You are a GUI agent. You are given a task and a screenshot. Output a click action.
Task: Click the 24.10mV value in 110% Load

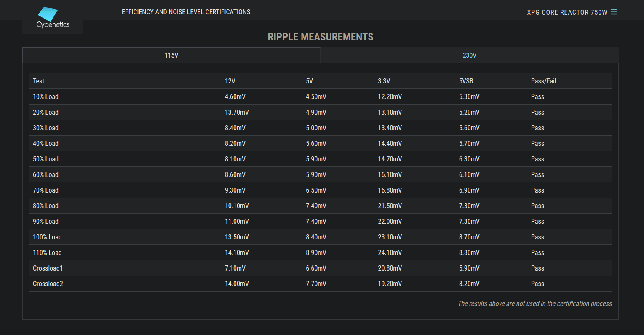tap(390, 252)
